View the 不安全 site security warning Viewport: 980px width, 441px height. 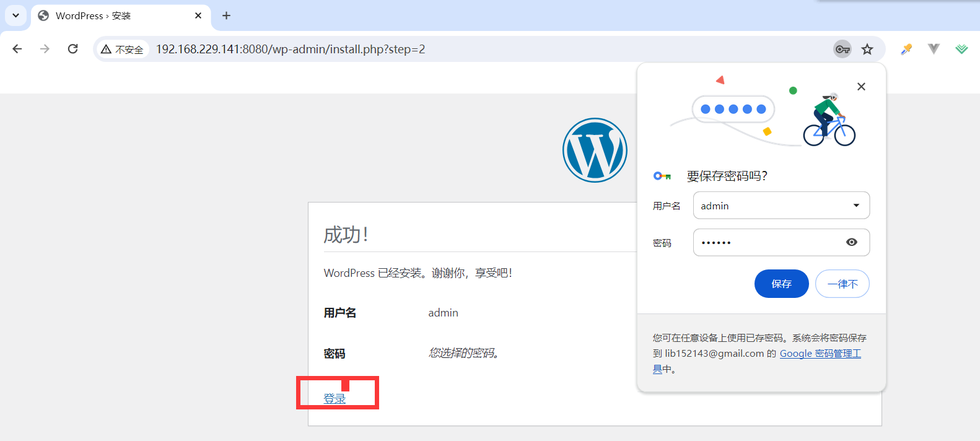coord(123,50)
